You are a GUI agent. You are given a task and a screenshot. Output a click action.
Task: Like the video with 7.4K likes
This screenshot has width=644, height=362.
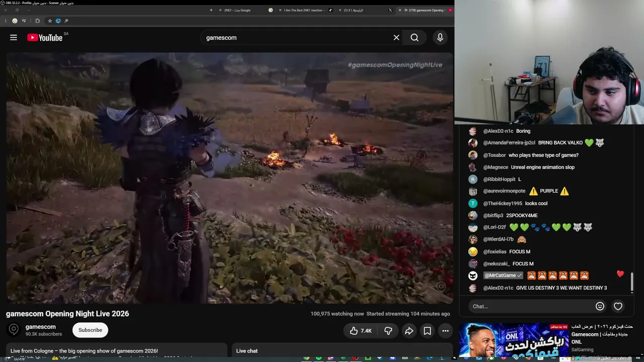pos(360,331)
